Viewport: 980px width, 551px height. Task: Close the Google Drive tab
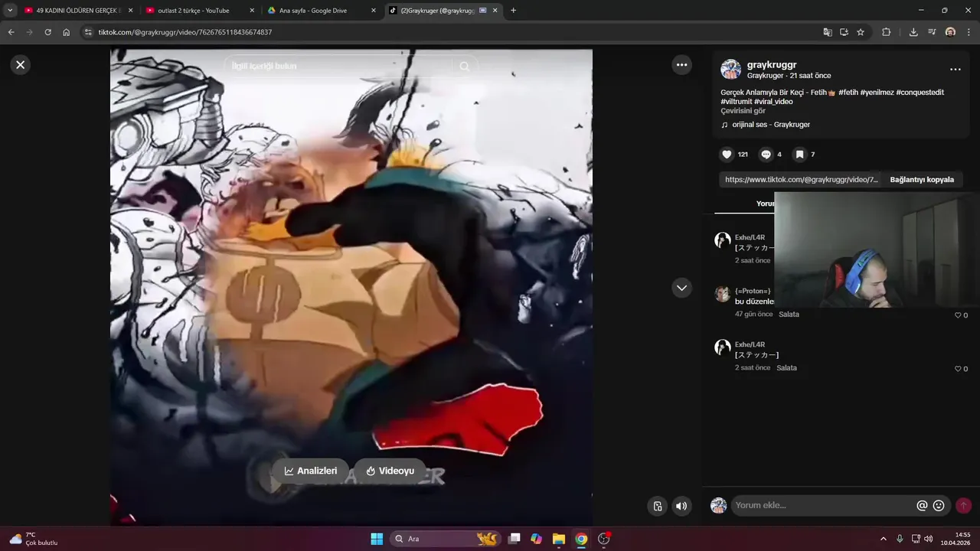tap(374, 11)
